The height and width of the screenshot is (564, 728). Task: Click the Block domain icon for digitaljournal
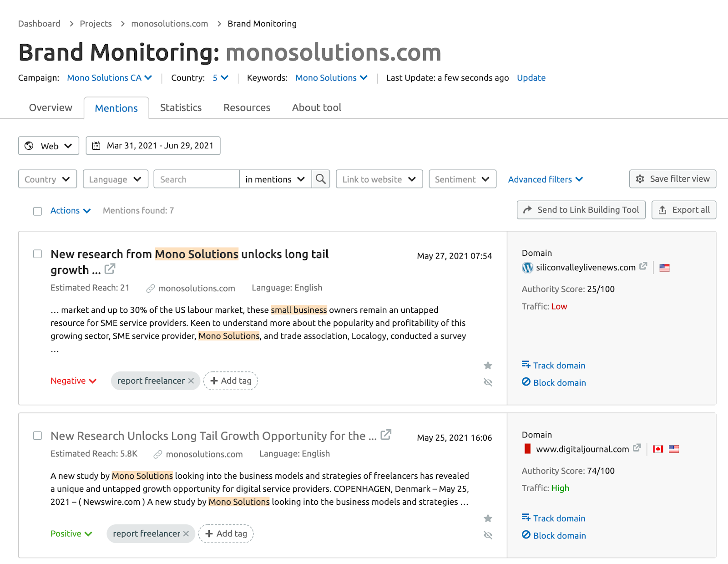(526, 535)
